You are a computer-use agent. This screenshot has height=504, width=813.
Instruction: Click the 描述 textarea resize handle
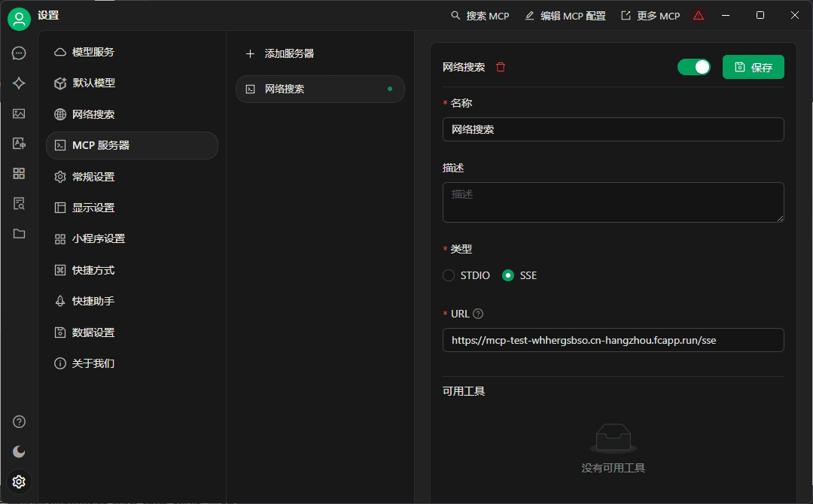click(x=780, y=219)
